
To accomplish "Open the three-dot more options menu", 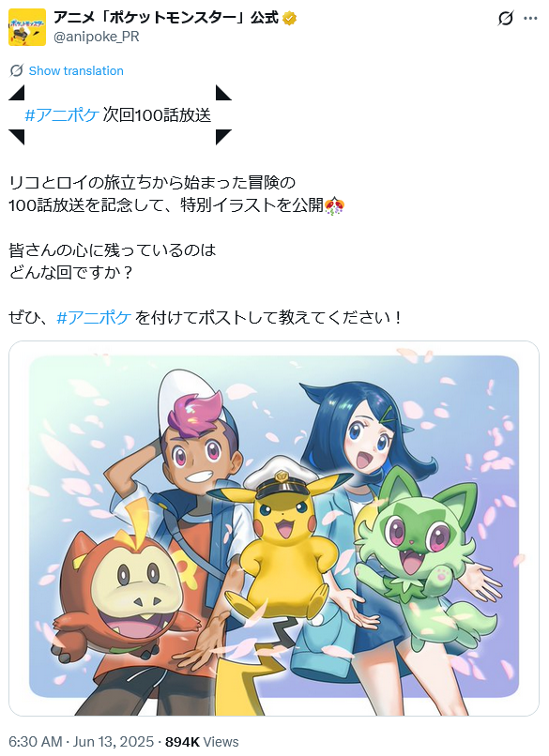I will coord(530,19).
